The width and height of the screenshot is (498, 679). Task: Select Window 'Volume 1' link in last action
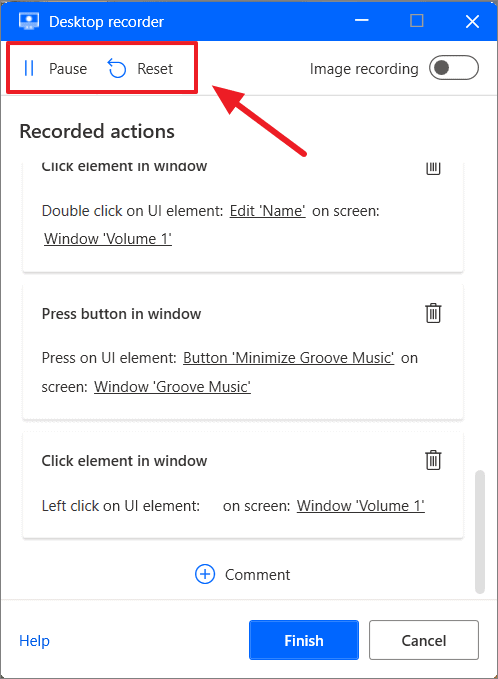360,506
